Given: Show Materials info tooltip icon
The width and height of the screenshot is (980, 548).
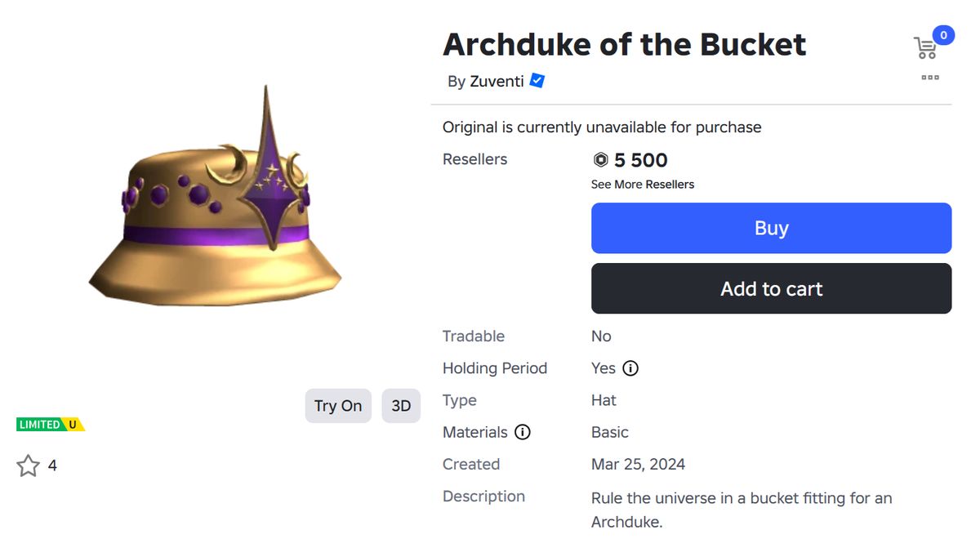Looking at the screenshot, I should pyautogui.click(x=523, y=432).
